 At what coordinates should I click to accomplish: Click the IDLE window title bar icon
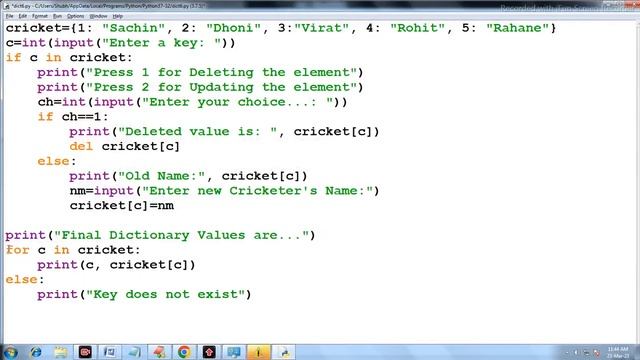coord(7,7)
